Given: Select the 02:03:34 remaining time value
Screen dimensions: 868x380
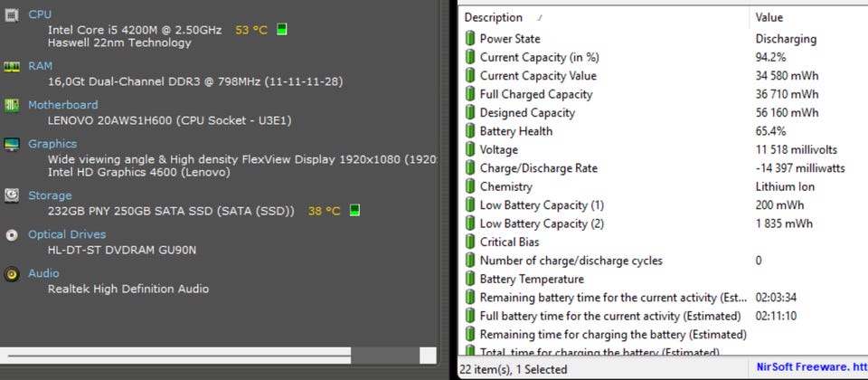Looking at the screenshot, I should tap(776, 298).
